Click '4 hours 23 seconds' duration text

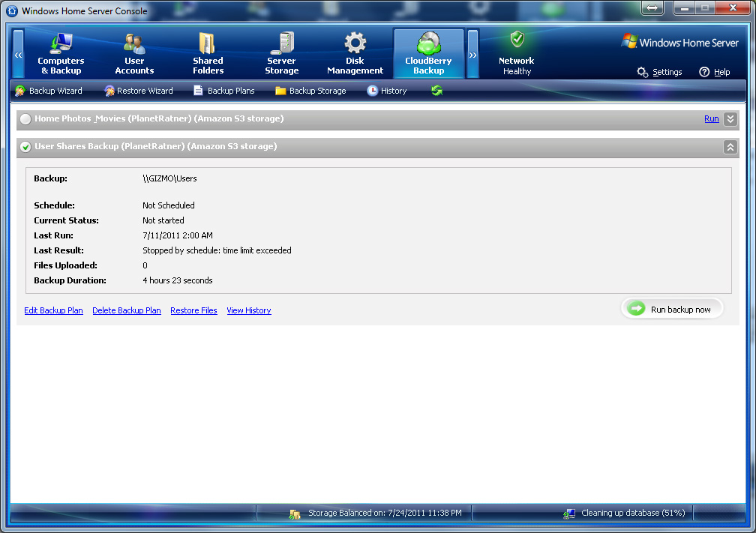[178, 280]
